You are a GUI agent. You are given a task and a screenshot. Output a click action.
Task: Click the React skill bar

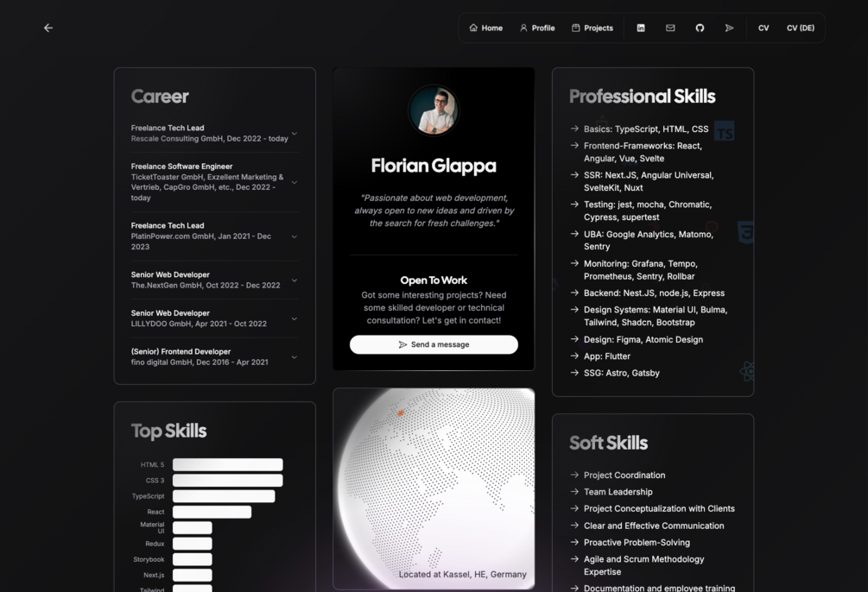[x=212, y=512]
